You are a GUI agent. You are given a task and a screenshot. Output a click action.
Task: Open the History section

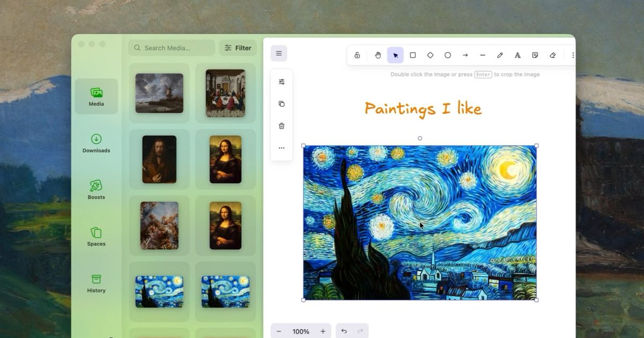point(97,283)
